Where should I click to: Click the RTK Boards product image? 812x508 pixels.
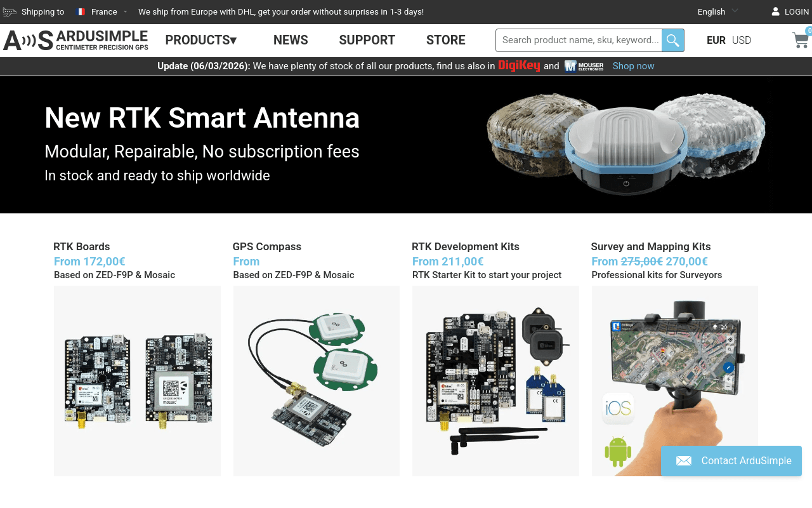137,381
